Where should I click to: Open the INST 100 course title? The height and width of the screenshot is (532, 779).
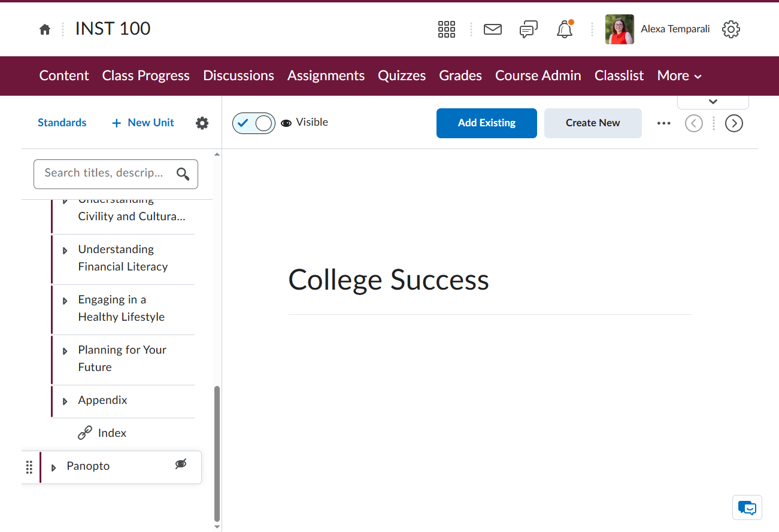click(x=113, y=29)
